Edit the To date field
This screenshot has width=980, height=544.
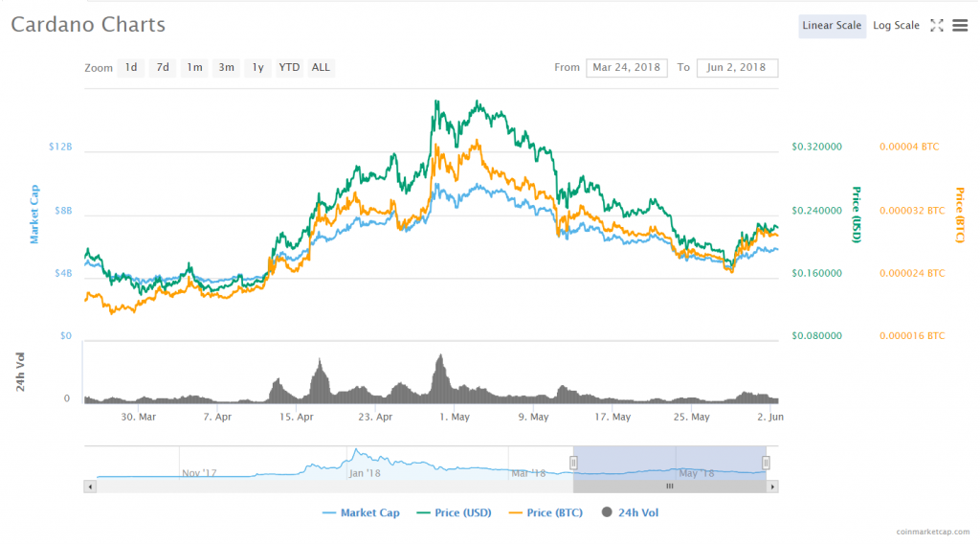(x=737, y=68)
